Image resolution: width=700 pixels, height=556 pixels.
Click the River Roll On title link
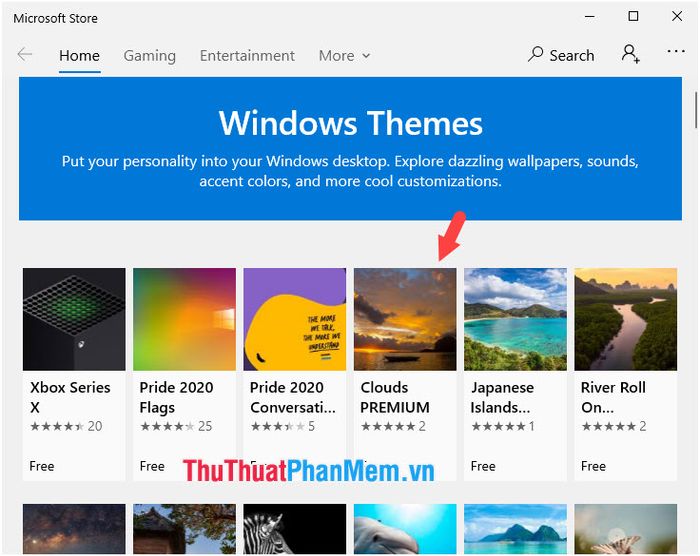pyautogui.click(x=613, y=397)
